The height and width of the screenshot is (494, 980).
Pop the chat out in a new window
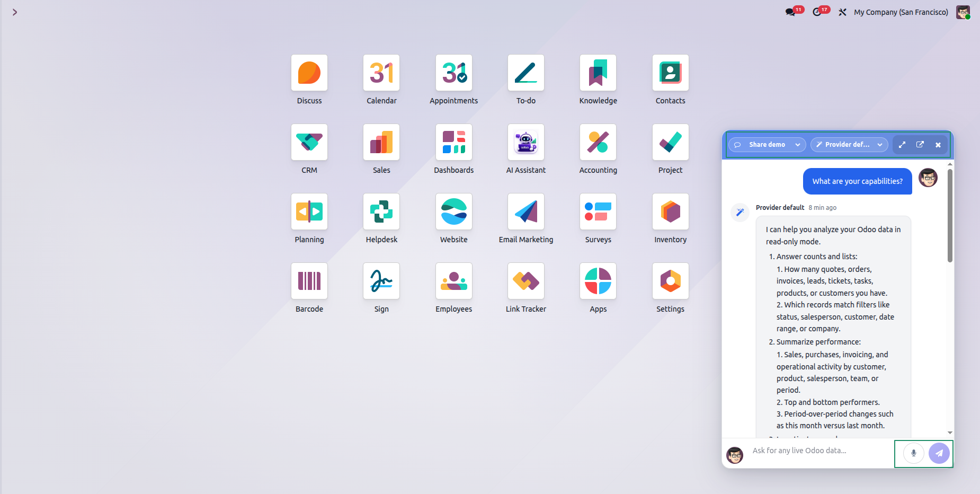[x=920, y=145]
